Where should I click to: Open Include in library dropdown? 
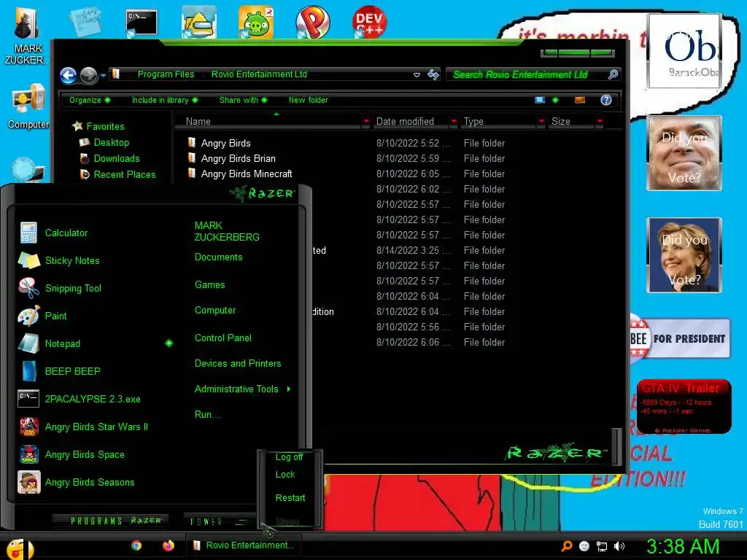pyautogui.click(x=164, y=100)
